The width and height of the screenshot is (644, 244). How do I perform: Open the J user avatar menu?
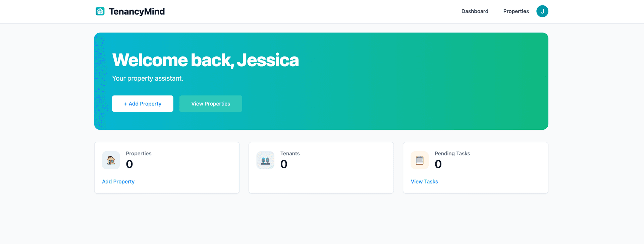[542, 11]
